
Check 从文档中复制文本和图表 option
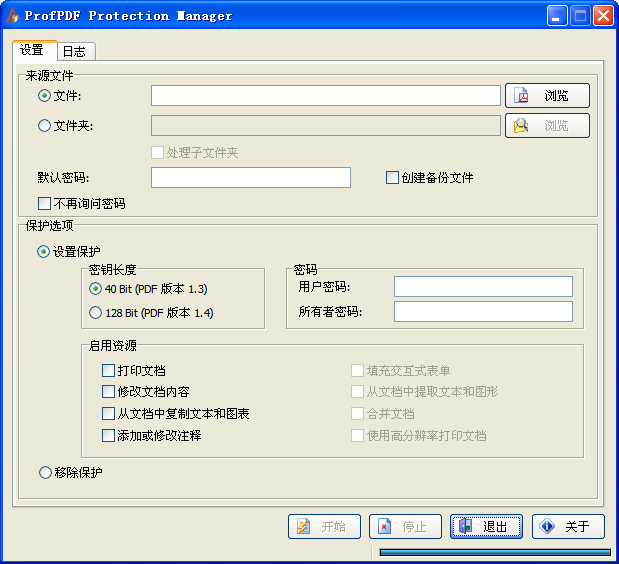pos(109,414)
